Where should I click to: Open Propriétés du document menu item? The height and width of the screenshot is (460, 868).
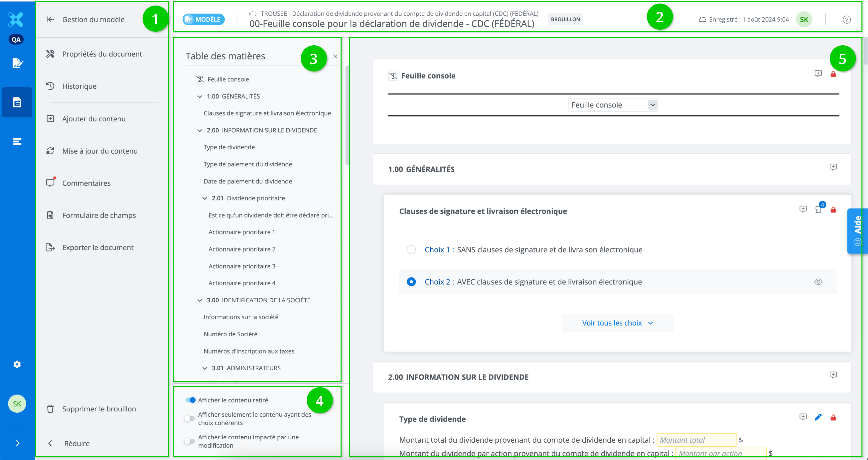click(x=102, y=54)
